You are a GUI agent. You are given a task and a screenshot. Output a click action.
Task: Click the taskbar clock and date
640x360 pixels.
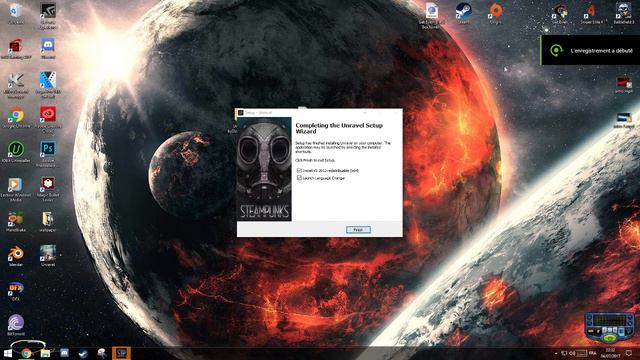tap(610, 353)
